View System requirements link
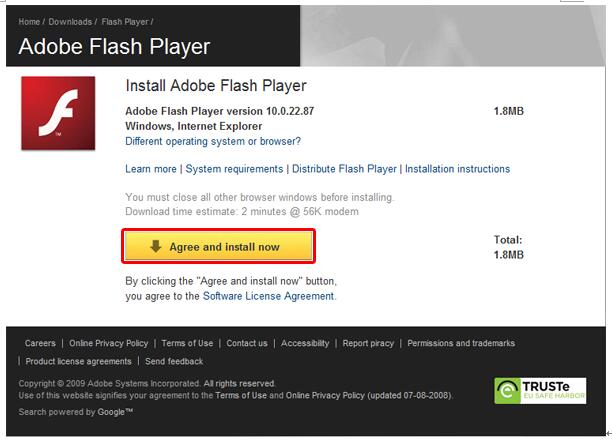The height and width of the screenshot is (444, 612). point(235,169)
